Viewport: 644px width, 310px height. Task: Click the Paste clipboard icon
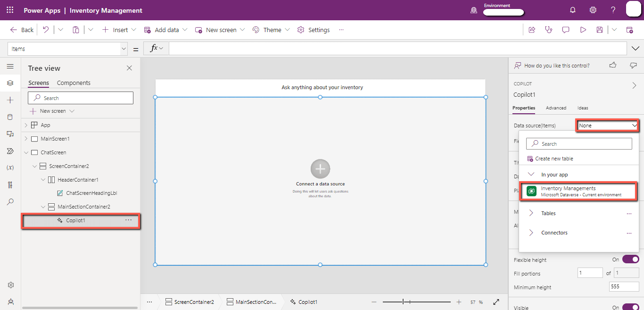[x=76, y=30]
